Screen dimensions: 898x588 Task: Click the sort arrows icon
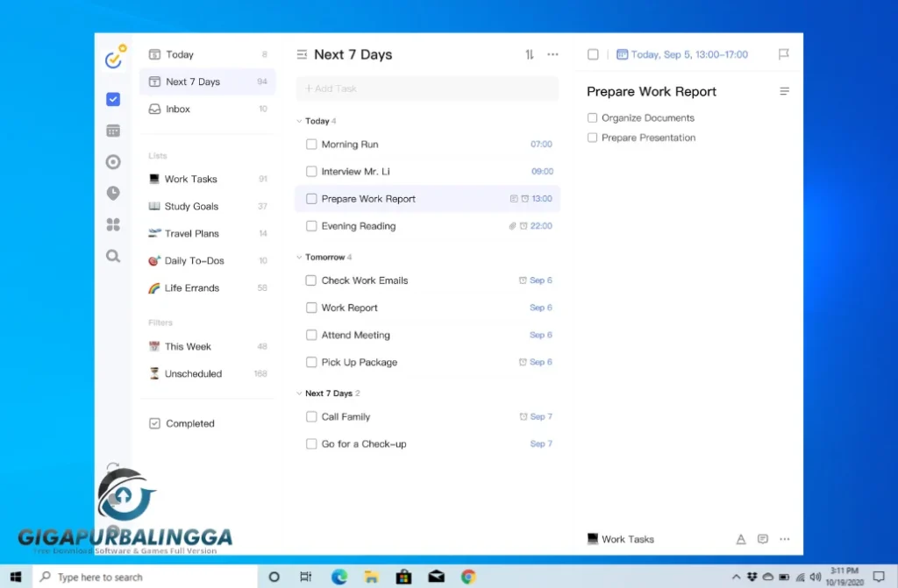pos(530,54)
